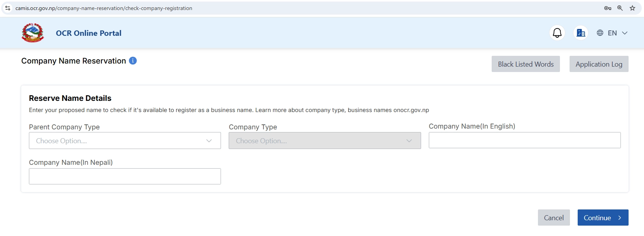Open saved passwords using the key icon
Viewport: 644px width, 236px height.
click(607, 8)
